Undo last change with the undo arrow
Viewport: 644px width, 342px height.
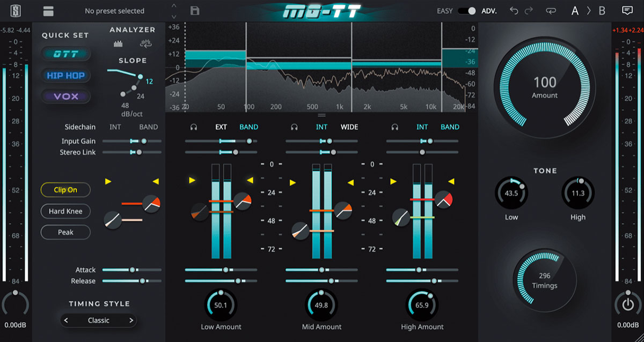514,11
